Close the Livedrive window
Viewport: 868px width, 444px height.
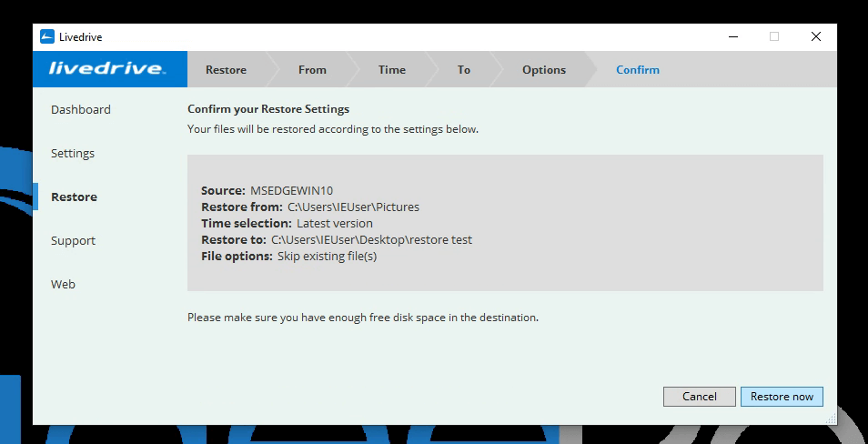click(816, 37)
